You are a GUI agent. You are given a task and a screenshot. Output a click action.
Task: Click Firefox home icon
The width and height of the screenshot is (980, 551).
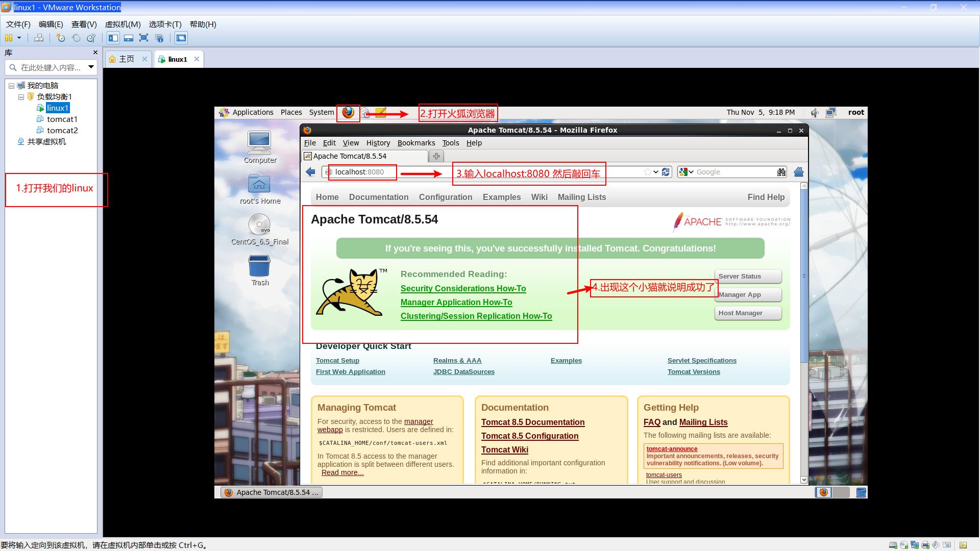(799, 172)
